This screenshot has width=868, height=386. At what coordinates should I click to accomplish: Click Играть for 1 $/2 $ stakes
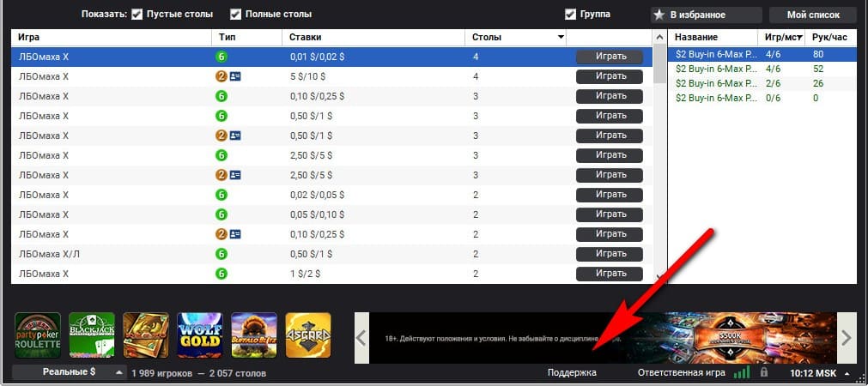(610, 274)
